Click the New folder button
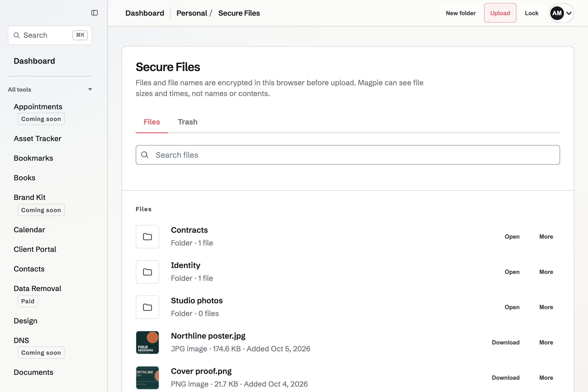588x392 pixels. (x=461, y=13)
